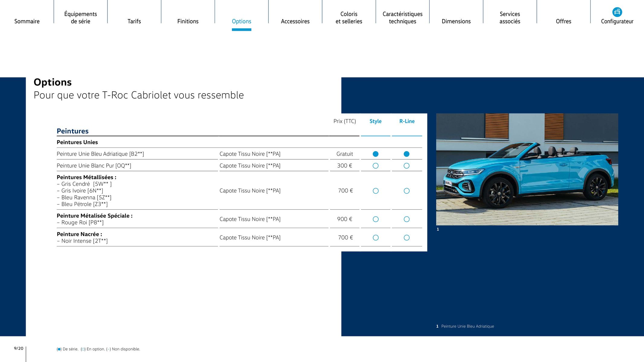Go to Coloris et selleries tab
The image size is (644, 362).
(x=349, y=17)
